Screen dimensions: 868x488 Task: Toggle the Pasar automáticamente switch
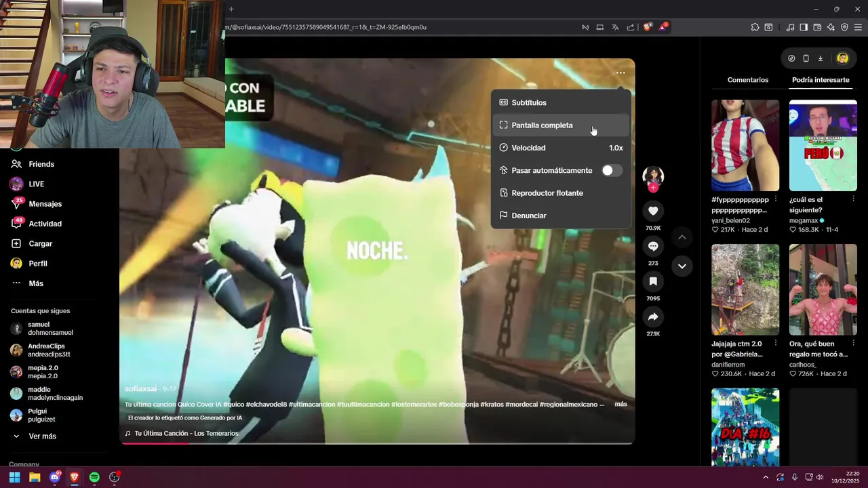click(x=612, y=170)
